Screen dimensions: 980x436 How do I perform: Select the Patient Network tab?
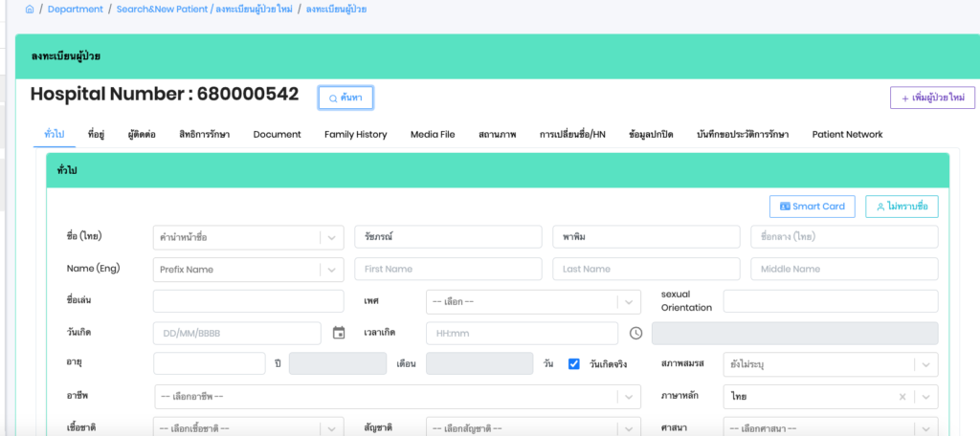pos(847,135)
